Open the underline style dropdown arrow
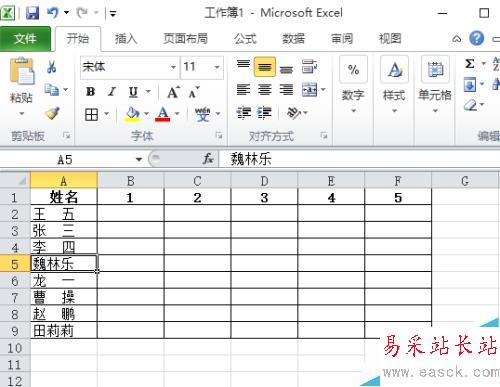This screenshot has width=500, height=387. [148, 91]
